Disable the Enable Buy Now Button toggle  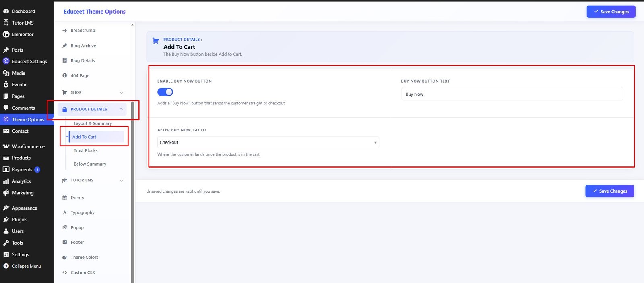165,92
